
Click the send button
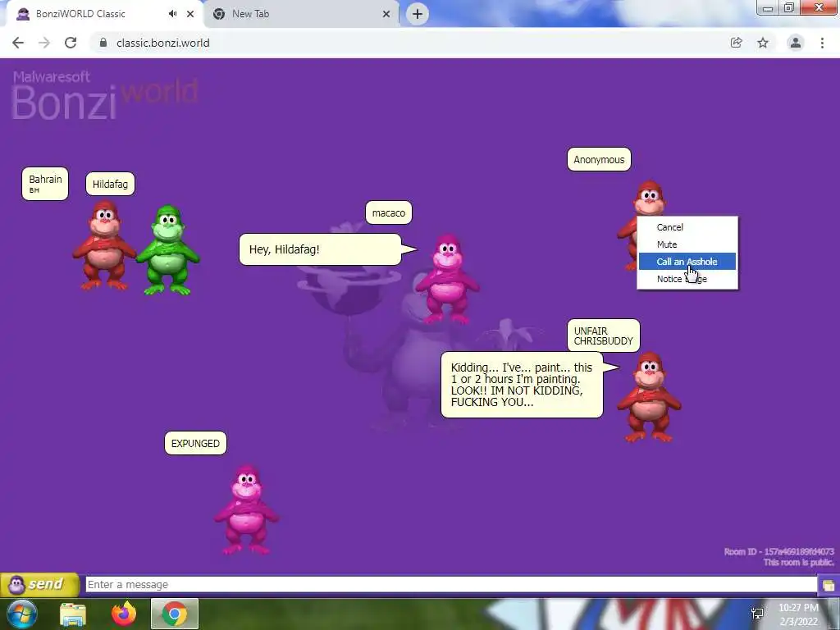click(x=40, y=584)
